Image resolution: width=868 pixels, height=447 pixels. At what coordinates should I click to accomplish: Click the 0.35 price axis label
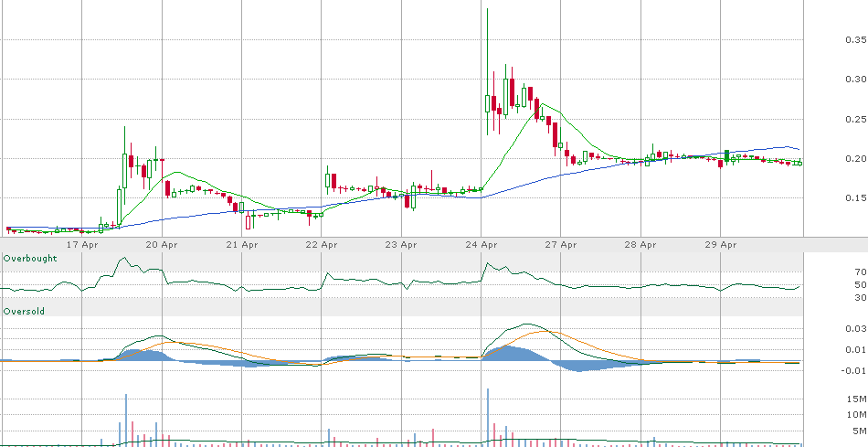856,40
